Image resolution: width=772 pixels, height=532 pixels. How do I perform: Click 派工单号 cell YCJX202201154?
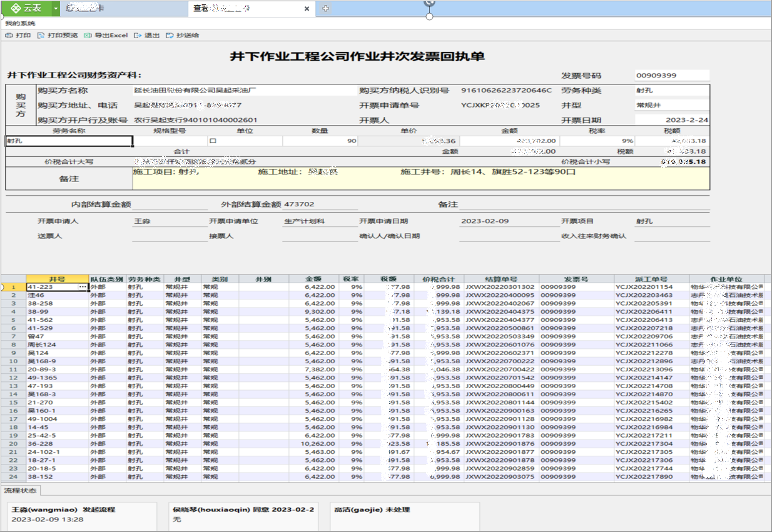click(651, 287)
